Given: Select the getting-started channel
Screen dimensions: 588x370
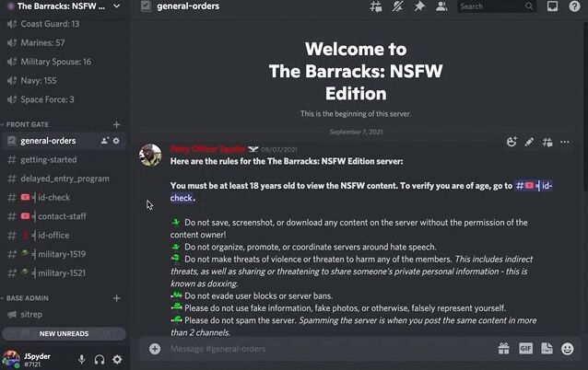Looking at the screenshot, I should tap(63, 160).
